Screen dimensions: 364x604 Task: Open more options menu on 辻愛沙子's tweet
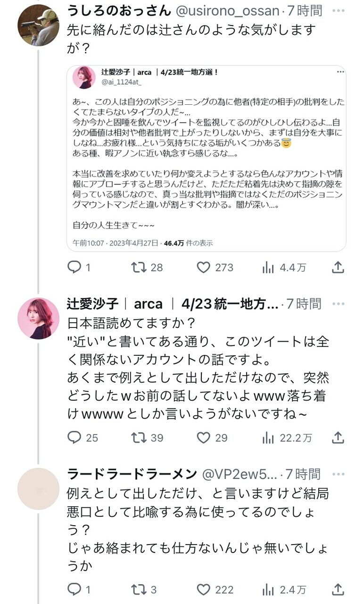338,303
